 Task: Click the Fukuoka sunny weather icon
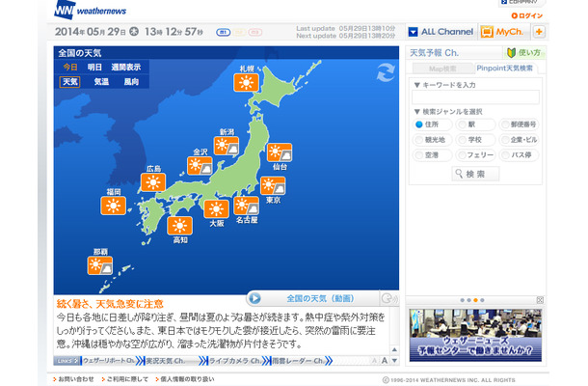pos(113,206)
